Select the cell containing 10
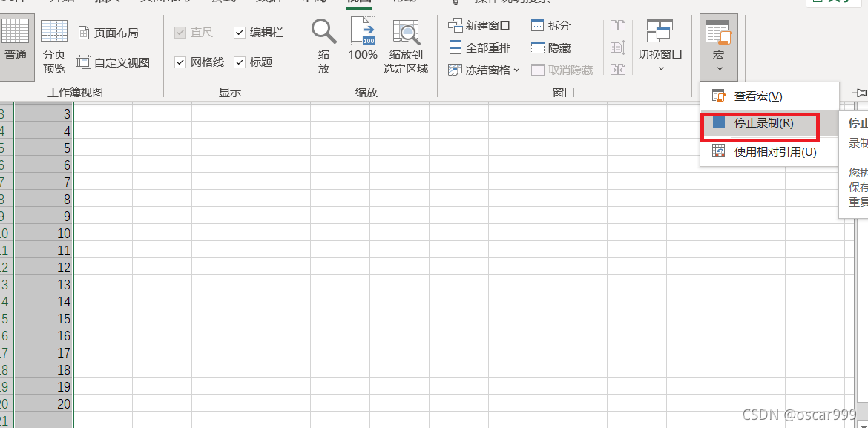Image resolution: width=868 pixels, height=428 pixels. tap(44, 233)
